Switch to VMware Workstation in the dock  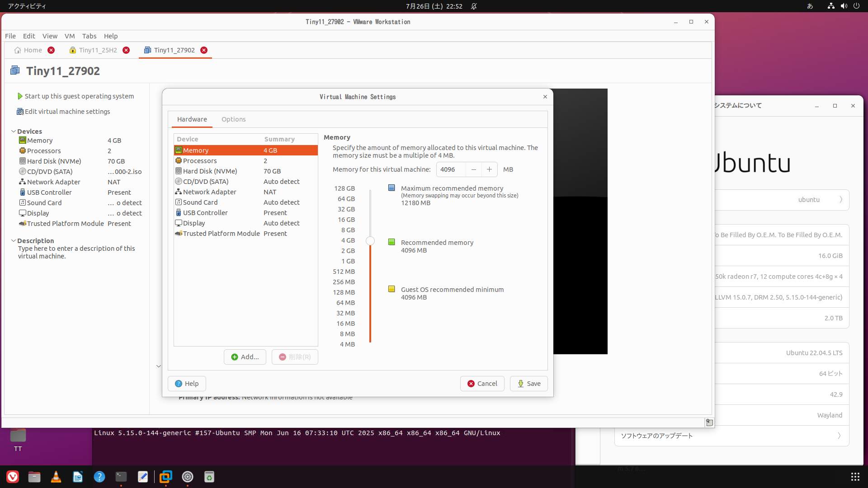tap(166, 477)
